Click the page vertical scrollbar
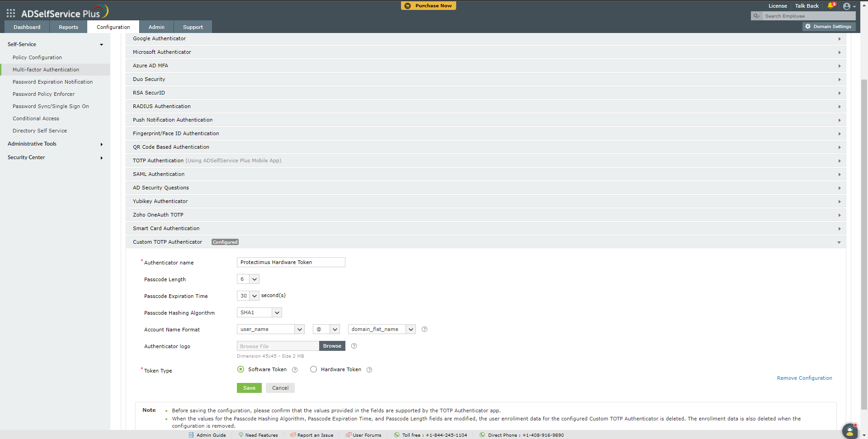Screen dimensions: 868x439 864,244
